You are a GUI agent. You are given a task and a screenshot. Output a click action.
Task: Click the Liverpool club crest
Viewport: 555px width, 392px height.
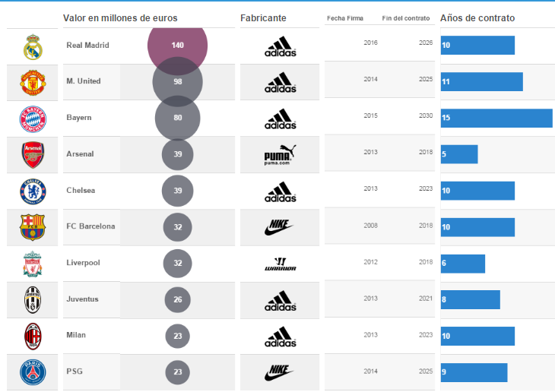[x=33, y=263]
